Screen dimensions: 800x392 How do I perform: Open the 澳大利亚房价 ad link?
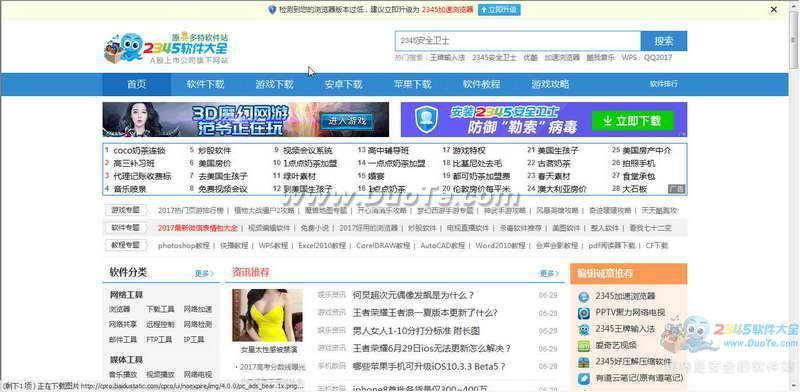pyautogui.click(x=562, y=189)
